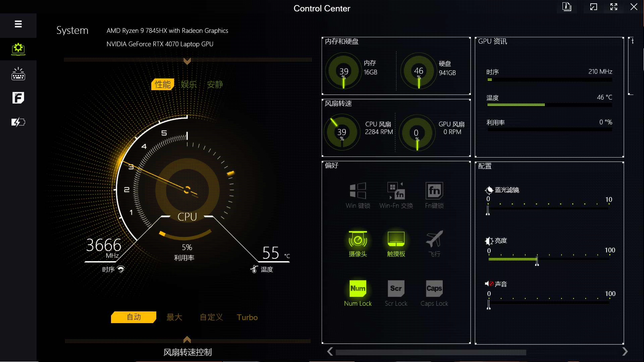Collapse the top chevron below system info

[x=187, y=61]
